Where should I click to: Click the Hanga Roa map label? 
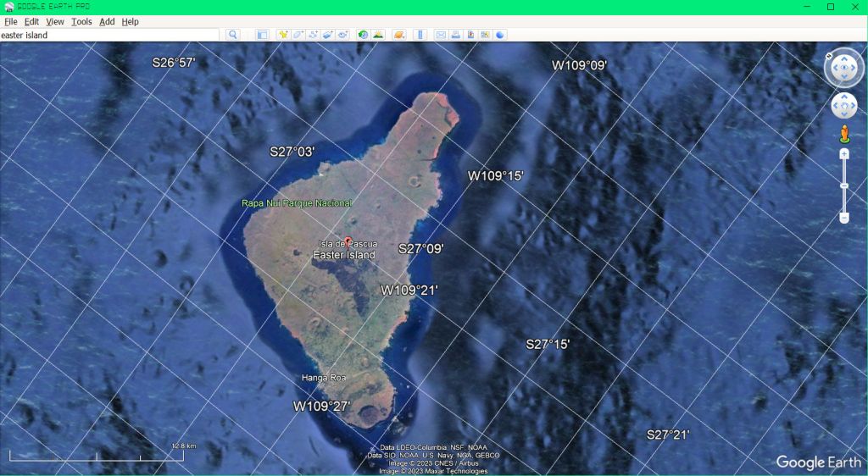pos(324,378)
